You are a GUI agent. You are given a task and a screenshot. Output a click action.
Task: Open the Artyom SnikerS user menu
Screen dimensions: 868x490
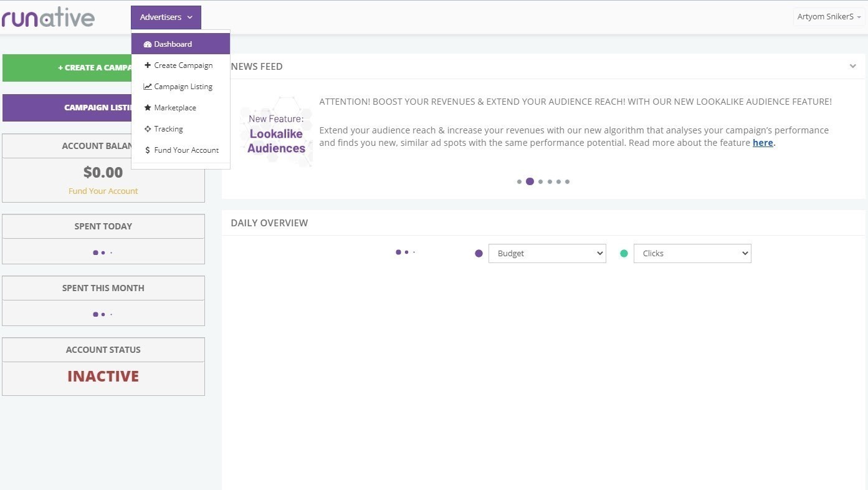point(829,17)
